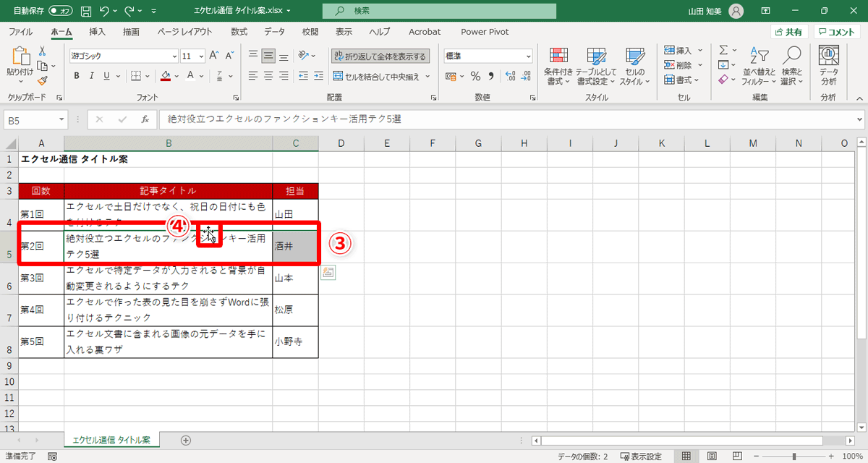This screenshot has width=868, height=463.
Task: Add a new sheet with plus icon
Action: (186, 440)
